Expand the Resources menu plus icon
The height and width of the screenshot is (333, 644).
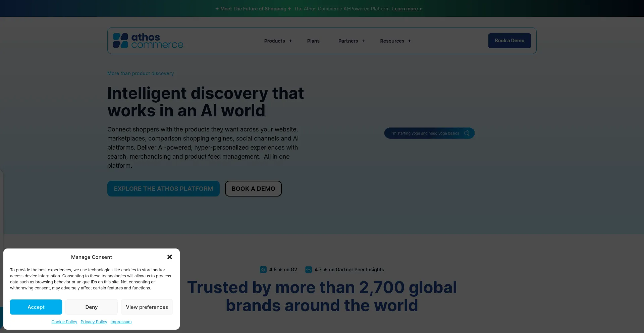410,41
